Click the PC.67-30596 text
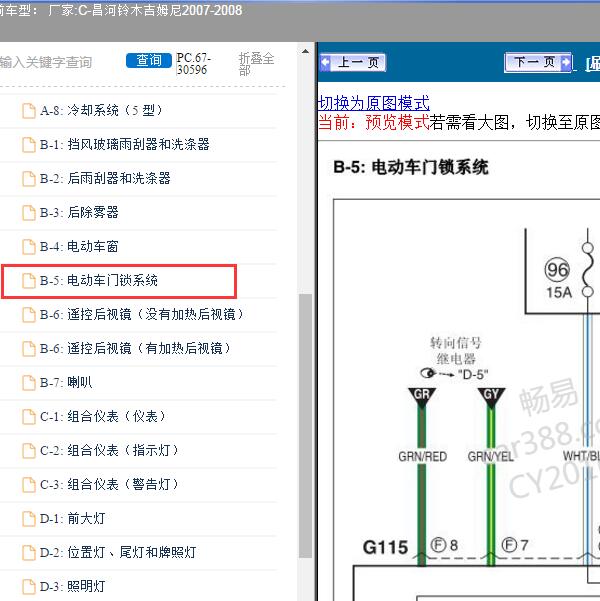 point(194,64)
